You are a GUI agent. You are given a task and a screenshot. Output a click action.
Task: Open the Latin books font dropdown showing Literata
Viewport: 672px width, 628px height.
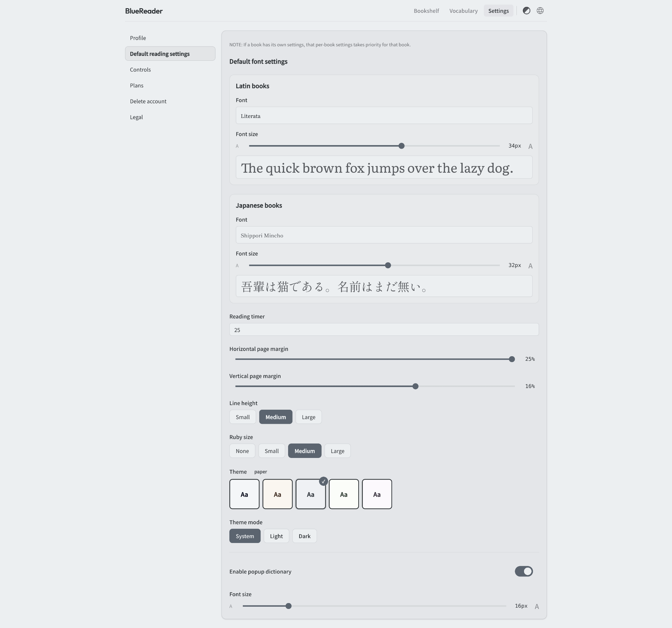click(x=384, y=116)
